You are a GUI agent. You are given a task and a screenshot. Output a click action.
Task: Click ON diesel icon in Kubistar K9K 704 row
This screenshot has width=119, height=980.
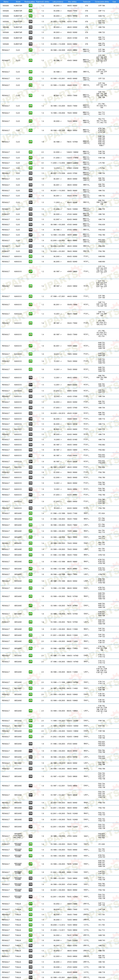click(31, 27)
